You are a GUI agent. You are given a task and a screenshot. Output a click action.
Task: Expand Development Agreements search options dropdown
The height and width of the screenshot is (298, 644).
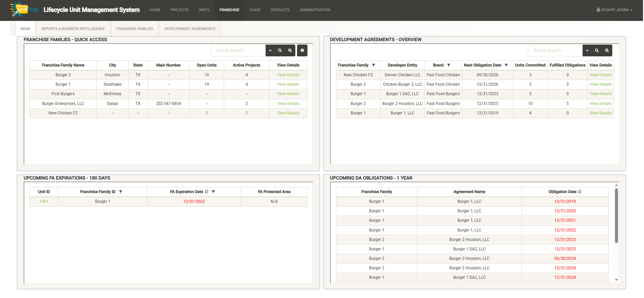point(587,51)
